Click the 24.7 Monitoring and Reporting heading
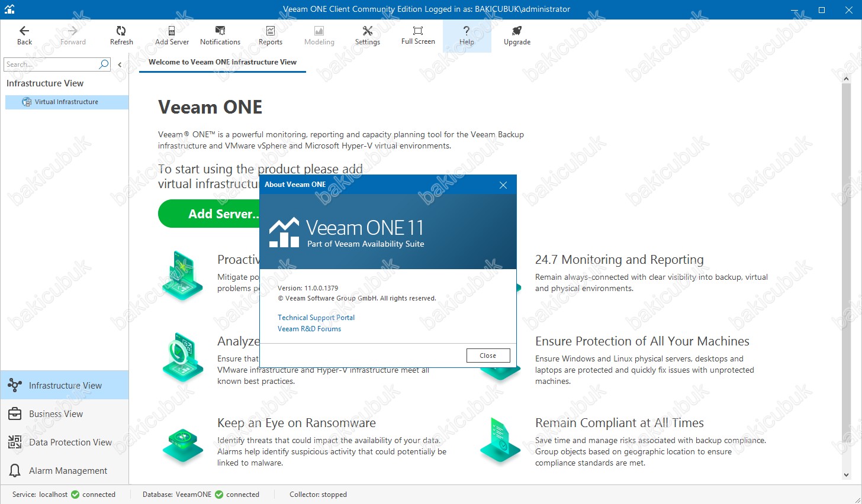Image resolution: width=862 pixels, height=504 pixels. [x=619, y=260]
